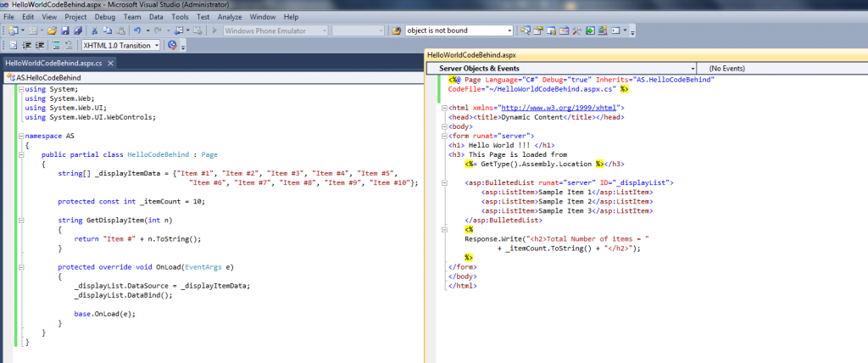Click the Open File folder icon
The image size is (868, 363).
pyautogui.click(x=52, y=31)
